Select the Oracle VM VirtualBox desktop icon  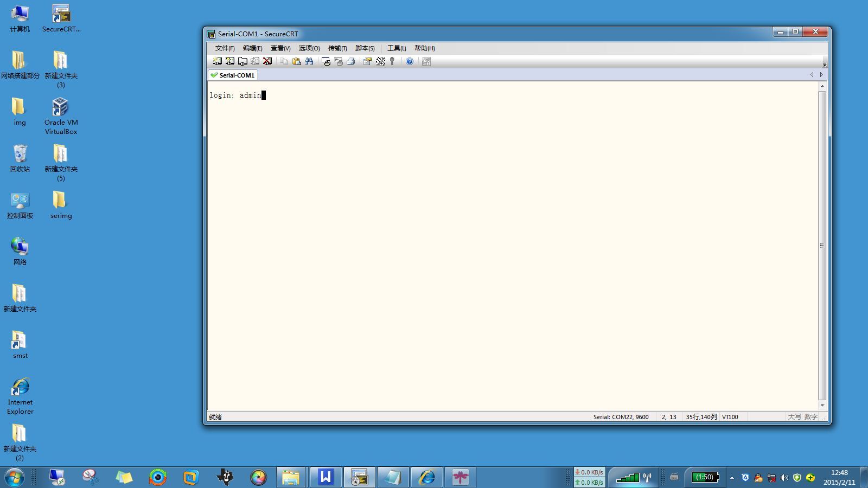61,116
